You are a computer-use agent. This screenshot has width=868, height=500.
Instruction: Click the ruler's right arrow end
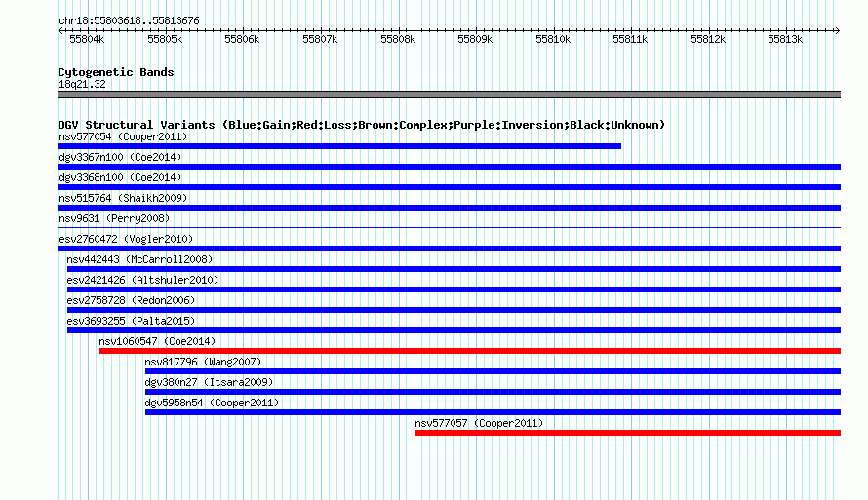838,30
